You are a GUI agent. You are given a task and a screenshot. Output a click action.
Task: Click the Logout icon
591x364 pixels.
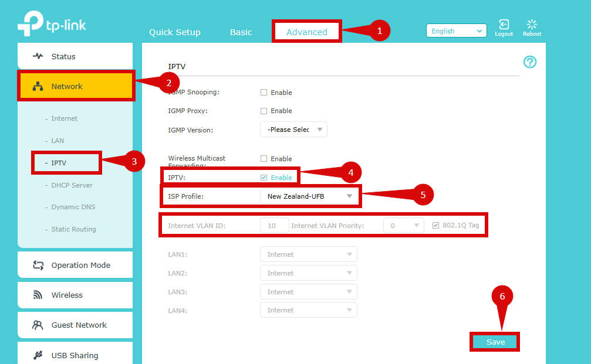pos(504,25)
